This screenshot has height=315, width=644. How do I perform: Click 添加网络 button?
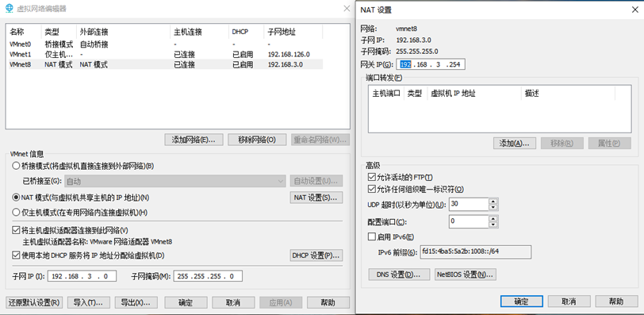coord(194,140)
